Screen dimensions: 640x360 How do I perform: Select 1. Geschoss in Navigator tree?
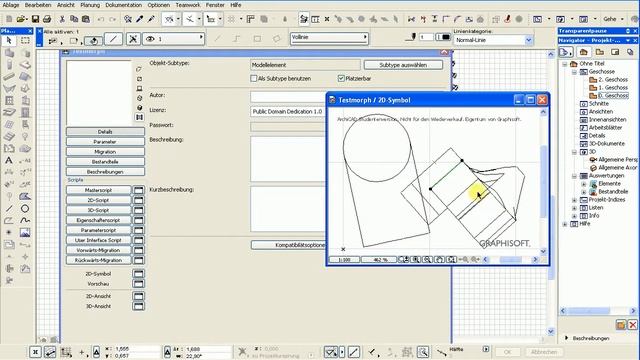613,88
